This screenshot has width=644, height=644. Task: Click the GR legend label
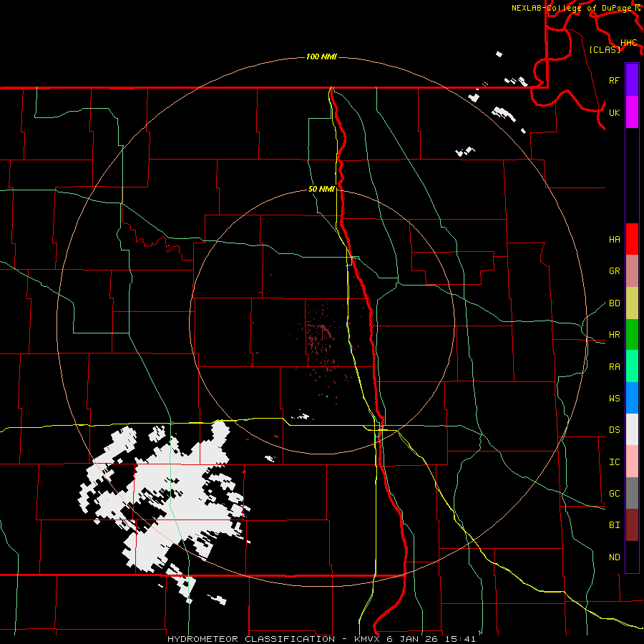614,271
